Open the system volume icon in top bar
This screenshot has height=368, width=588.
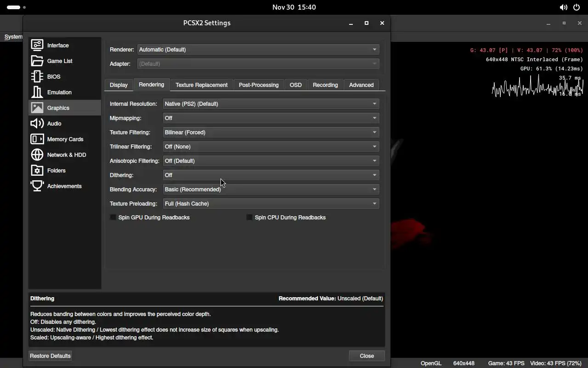pos(563,7)
